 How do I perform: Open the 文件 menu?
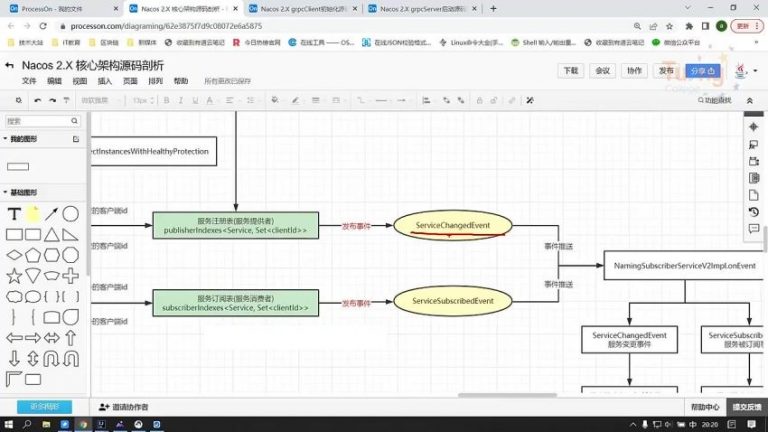(x=29, y=81)
